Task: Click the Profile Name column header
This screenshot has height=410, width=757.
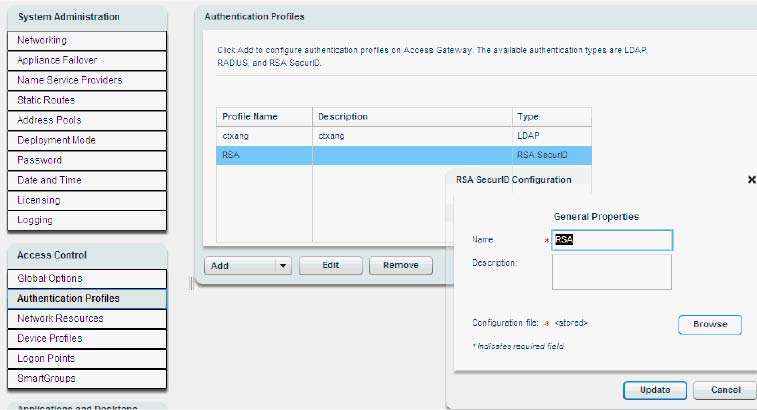Action: 265,117
